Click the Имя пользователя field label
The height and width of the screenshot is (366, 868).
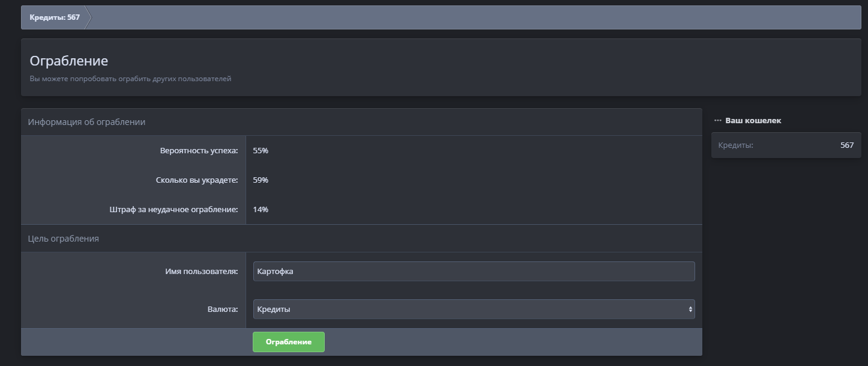(201, 272)
